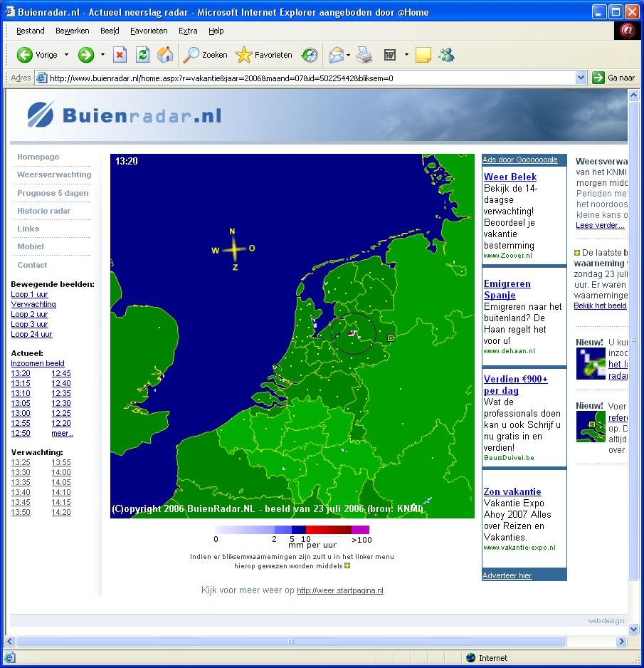Image resolution: width=644 pixels, height=668 pixels.
Task: Open the Vorige history dropdown arrow
Action: [66, 55]
